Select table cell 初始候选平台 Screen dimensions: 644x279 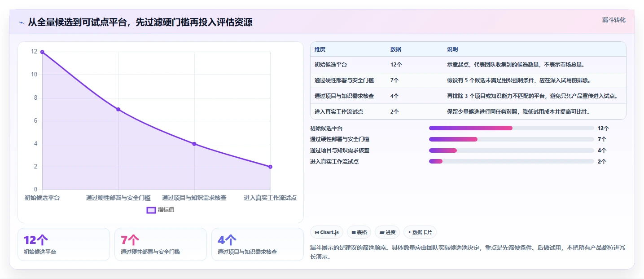tap(331, 64)
